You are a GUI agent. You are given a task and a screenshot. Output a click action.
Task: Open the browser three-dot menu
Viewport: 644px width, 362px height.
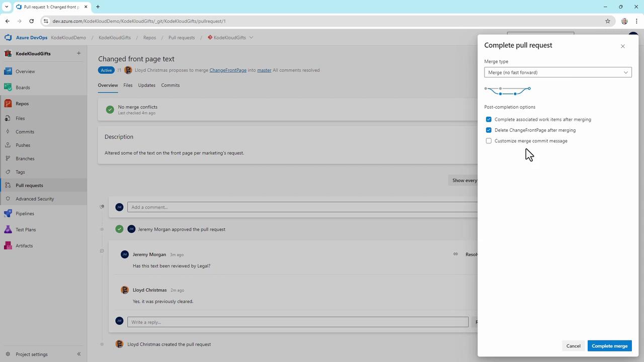click(637, 21)
